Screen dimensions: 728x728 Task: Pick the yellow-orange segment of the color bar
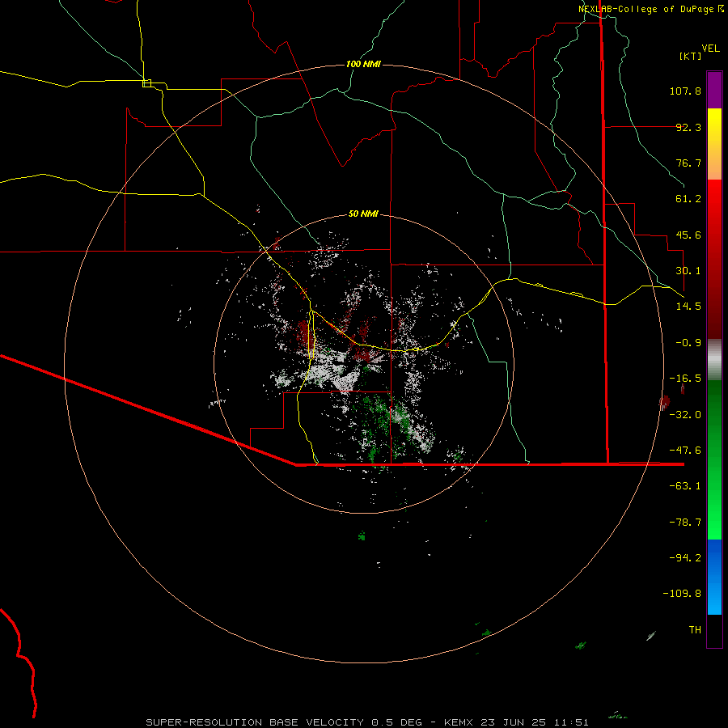[x=714, y=144]
